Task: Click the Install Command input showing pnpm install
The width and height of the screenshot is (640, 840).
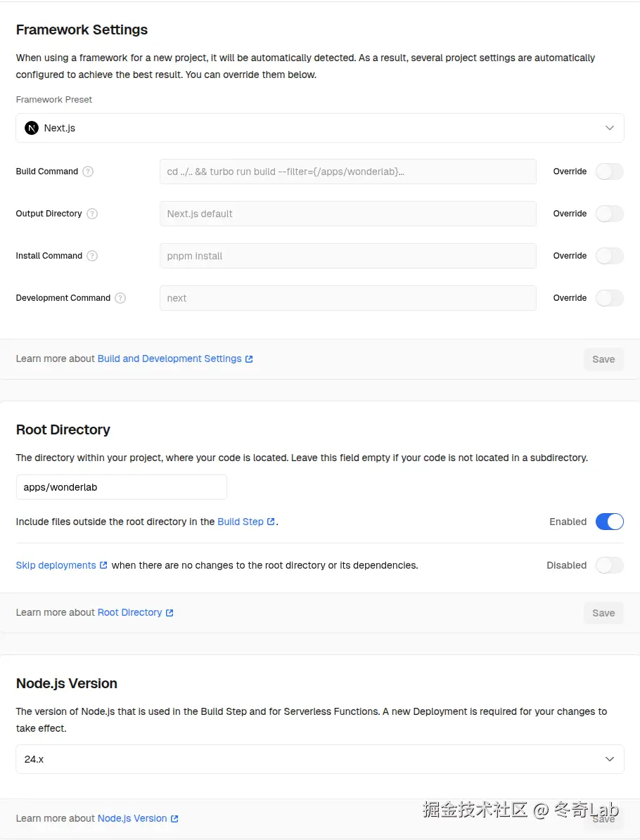Action: click(x=347, y=256)
